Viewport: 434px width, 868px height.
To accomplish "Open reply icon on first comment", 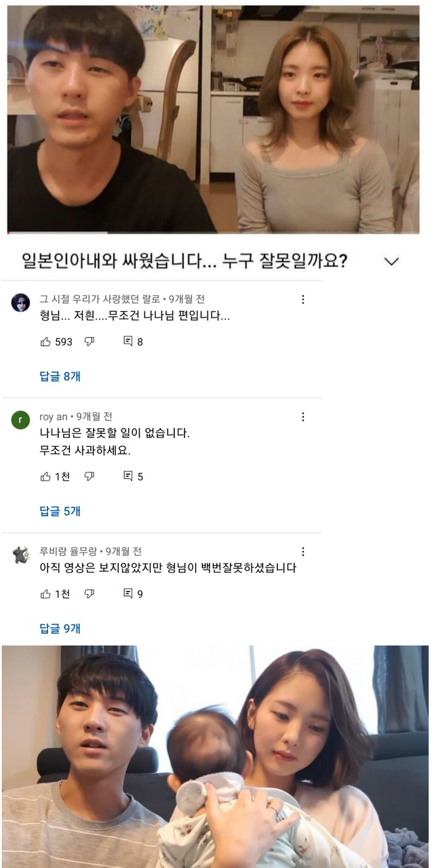I will click(x=127, y=342).
